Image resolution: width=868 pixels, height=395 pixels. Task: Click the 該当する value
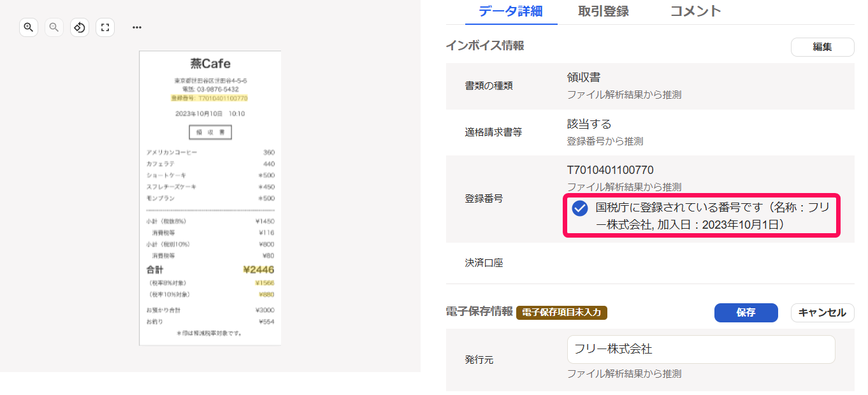point(590,124)
